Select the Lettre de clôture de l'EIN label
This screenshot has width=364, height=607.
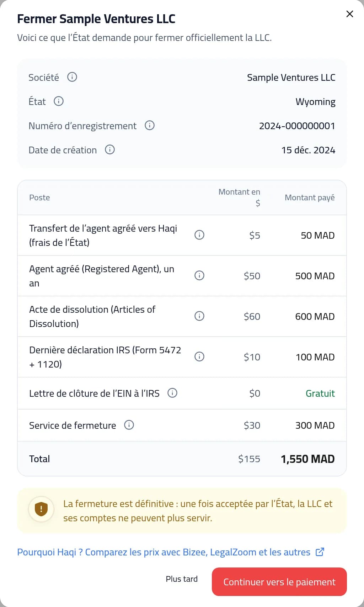[94, 393]
